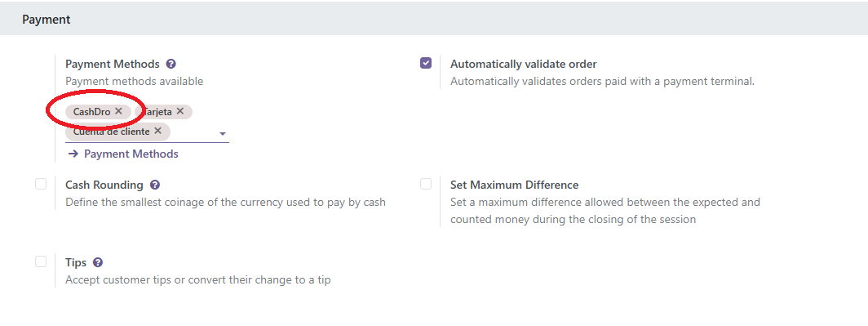868x326 pixels.
Task: Open Cash Rounding help question icon
Action: click(x=155, y=185)
